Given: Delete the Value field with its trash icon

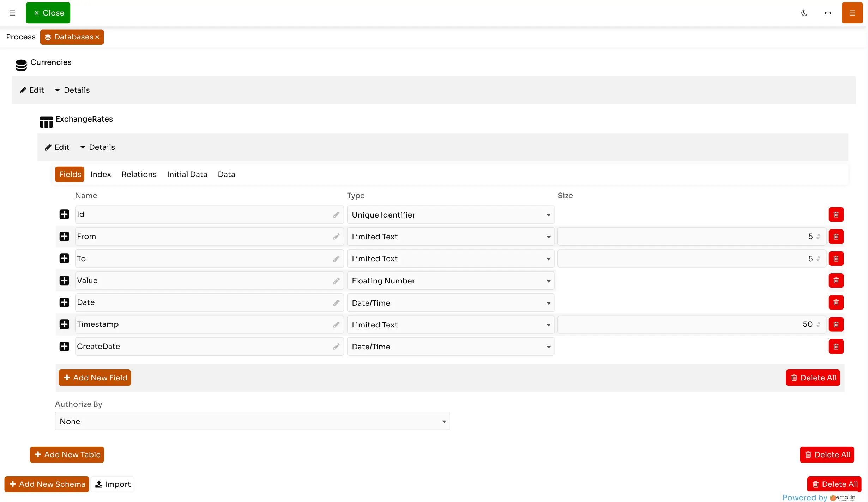Looking at the screenshot, I should 836,280.
